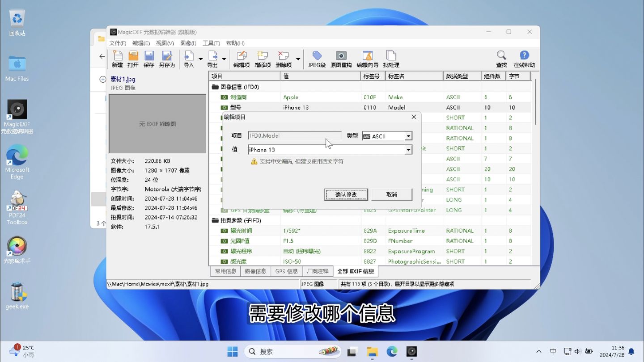Click the File Explorer taskbar icon
The width and height of the screenshot is (644, 362).
point(372,351)
